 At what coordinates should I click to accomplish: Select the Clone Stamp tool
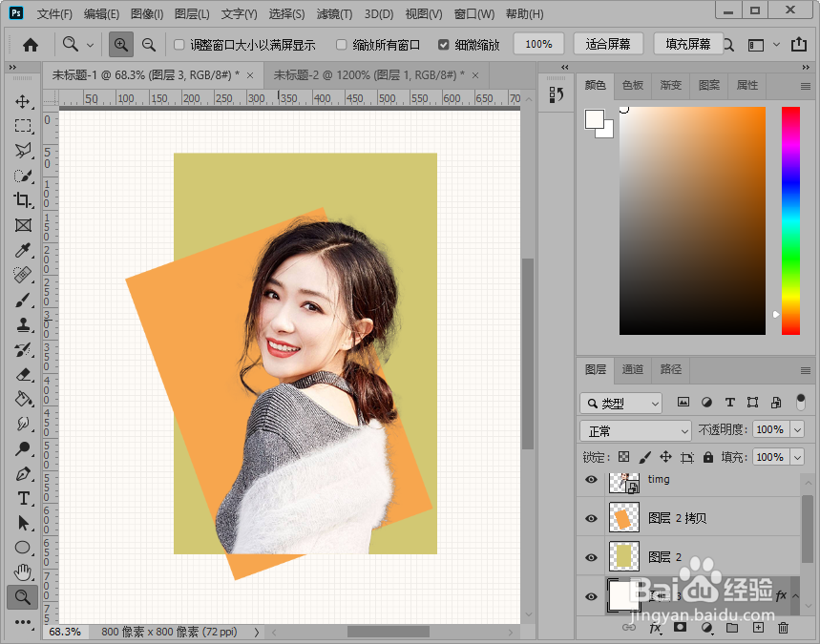point(23,324)
